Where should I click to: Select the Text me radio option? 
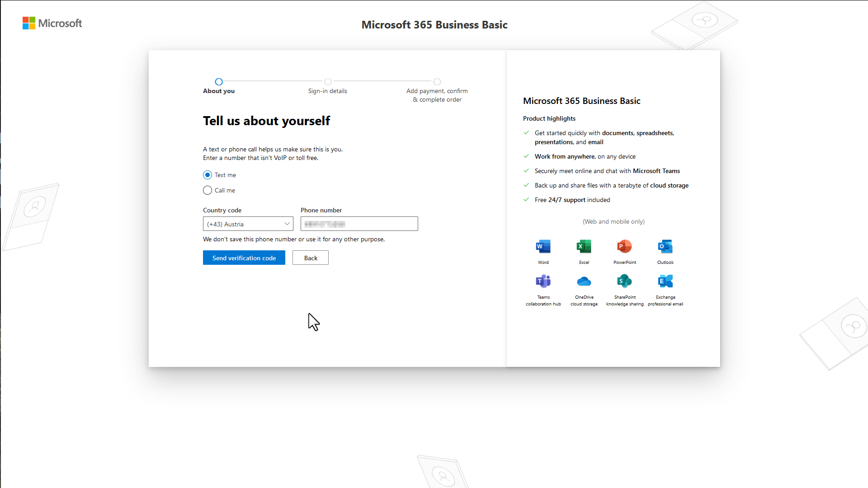pyautogui.click(x=208, y=175)
